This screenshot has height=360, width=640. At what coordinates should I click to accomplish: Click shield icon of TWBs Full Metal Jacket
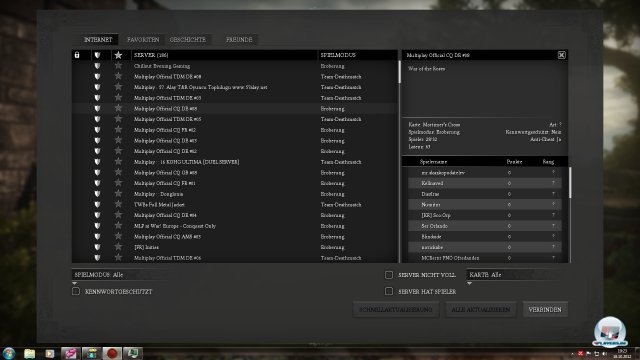coord(97,204)
